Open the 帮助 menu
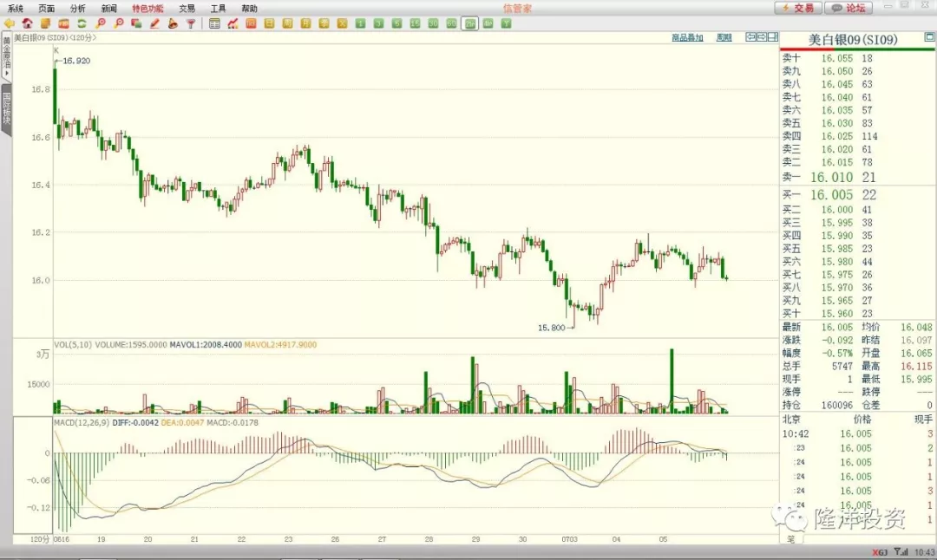This screenshot has width=937, height=560. tap(249, 9)
